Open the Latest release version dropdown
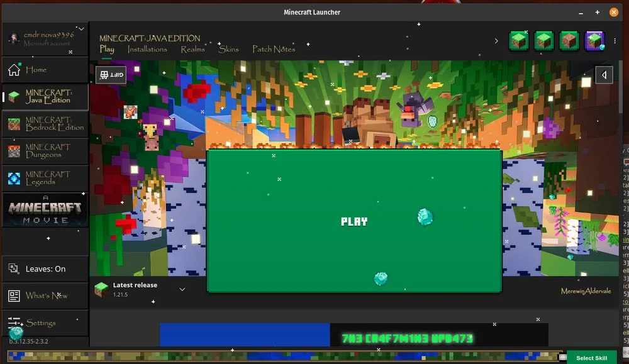The width and height of the screenshot is (629, 364). tap(182, 289)
